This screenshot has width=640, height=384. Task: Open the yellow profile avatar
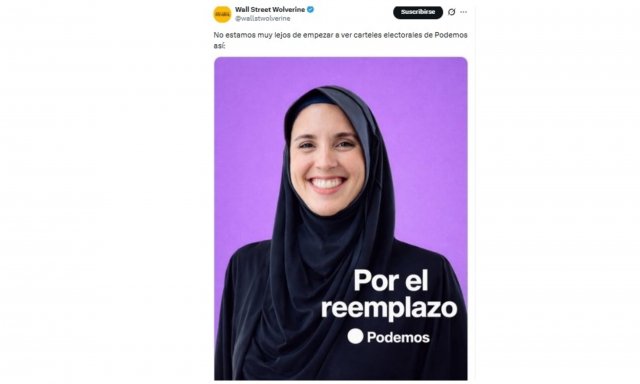222,14
